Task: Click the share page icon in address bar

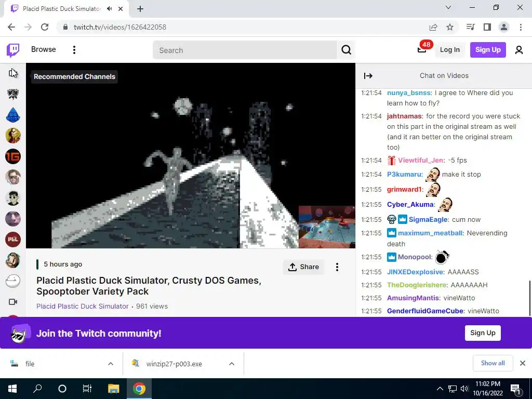Action: coord(433,27)
